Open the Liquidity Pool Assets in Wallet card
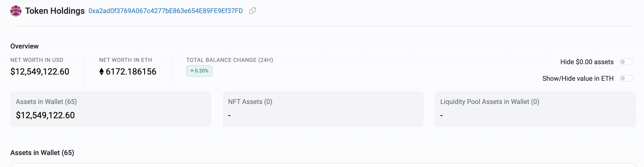This screenshot has height=167, width=644. click(x=535, y=109)
